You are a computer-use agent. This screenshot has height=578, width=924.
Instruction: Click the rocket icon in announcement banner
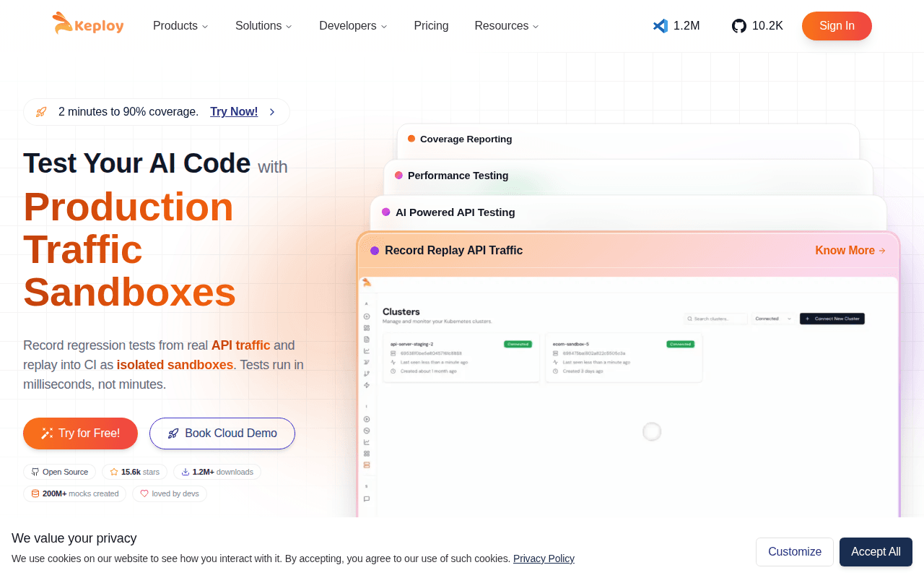41,112
